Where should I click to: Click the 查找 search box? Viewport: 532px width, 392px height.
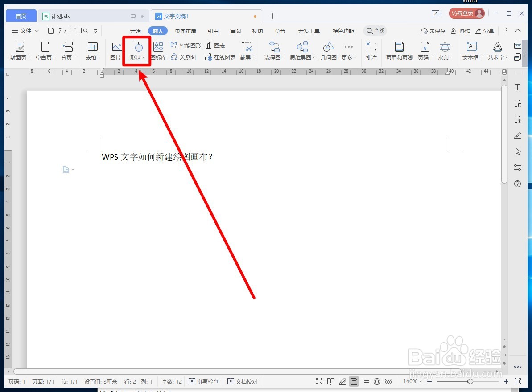coord(375,31)
